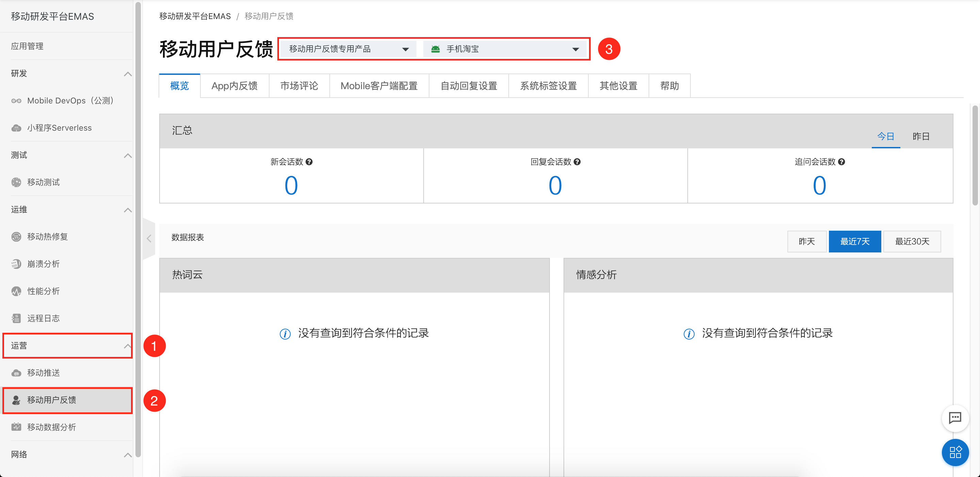Select the 昨日 summary tab
Image resolution: width=980 pixels, height=477 pixels.
(x=921, y=136)
